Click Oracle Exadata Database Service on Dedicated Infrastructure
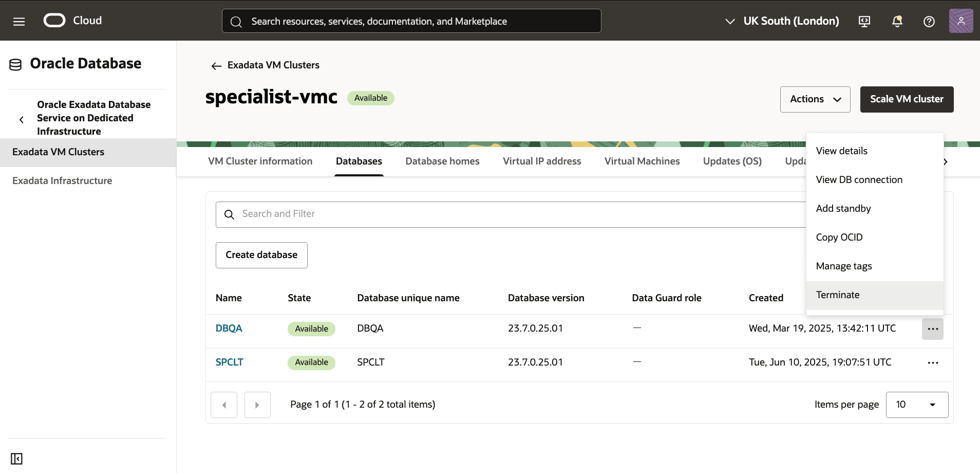980x473 pixels. pos(93,118)
